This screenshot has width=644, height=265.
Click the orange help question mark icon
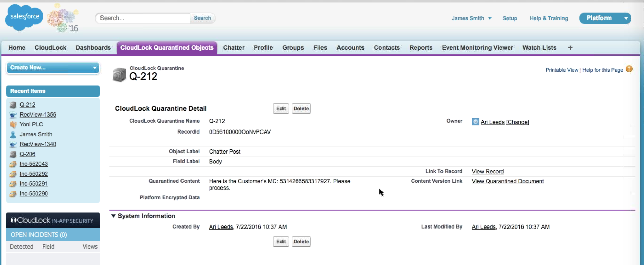[x=629, y=69]
